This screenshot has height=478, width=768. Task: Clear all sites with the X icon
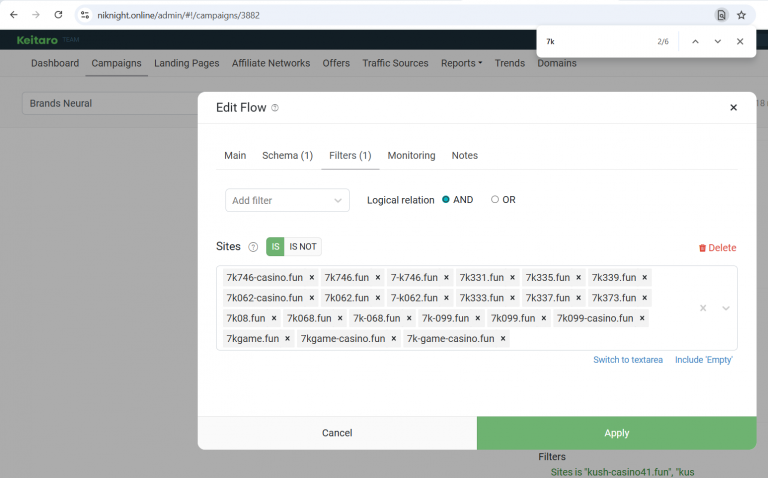pos(703,308)
